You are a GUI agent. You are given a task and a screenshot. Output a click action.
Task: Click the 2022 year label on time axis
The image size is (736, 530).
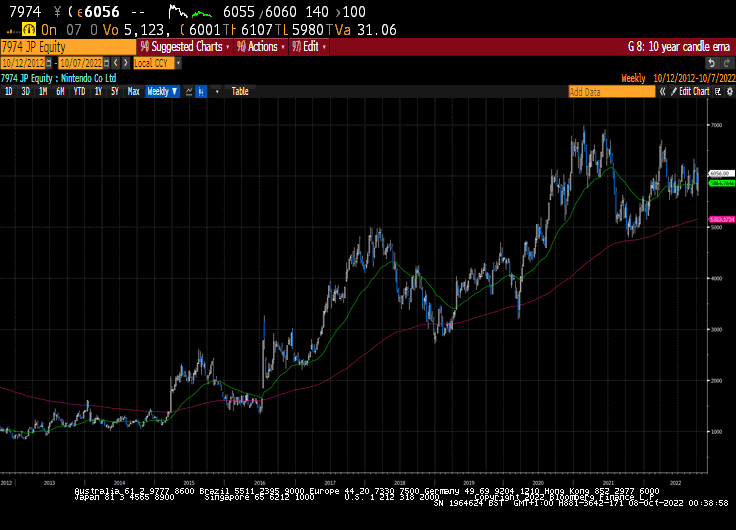click(675, 483)
